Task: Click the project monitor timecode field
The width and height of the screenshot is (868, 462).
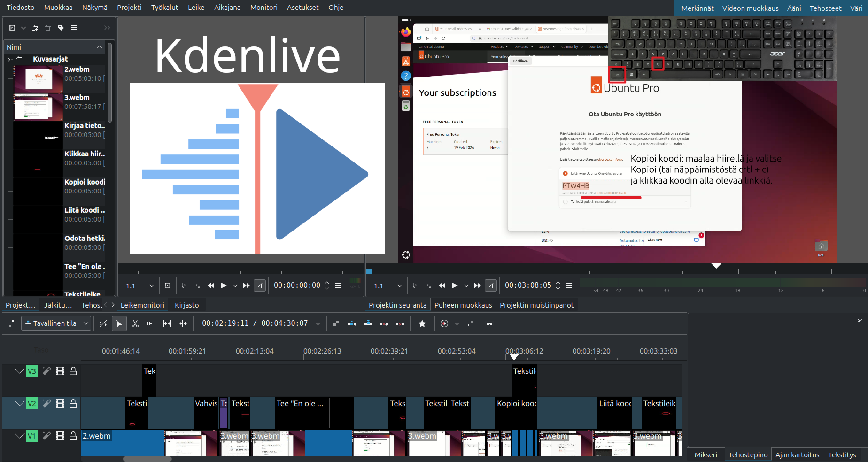Action: pos(528,285)
